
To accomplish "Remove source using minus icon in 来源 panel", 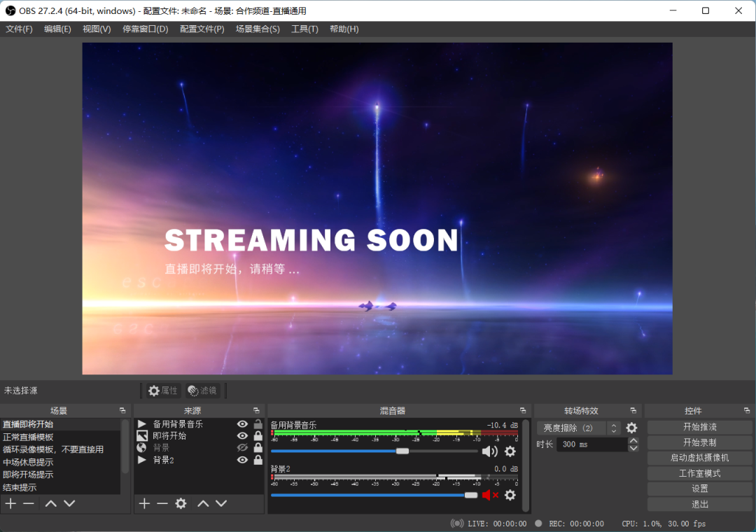I will click(162, 503).
